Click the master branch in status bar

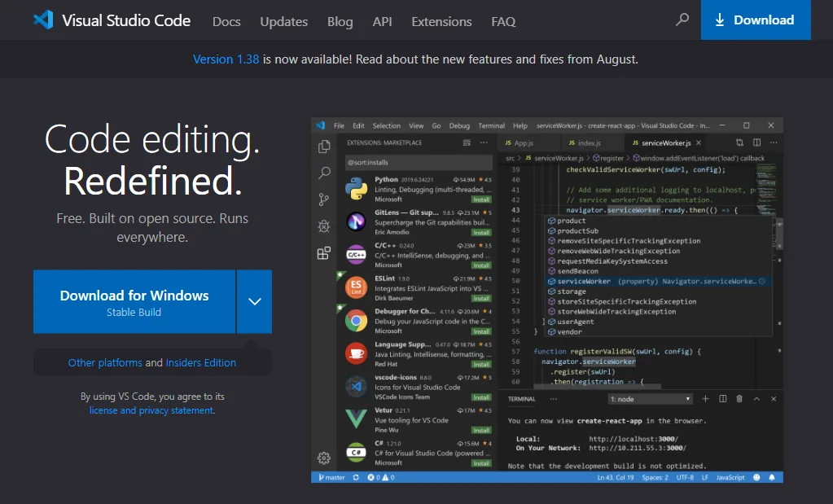(x=331, y=477)
